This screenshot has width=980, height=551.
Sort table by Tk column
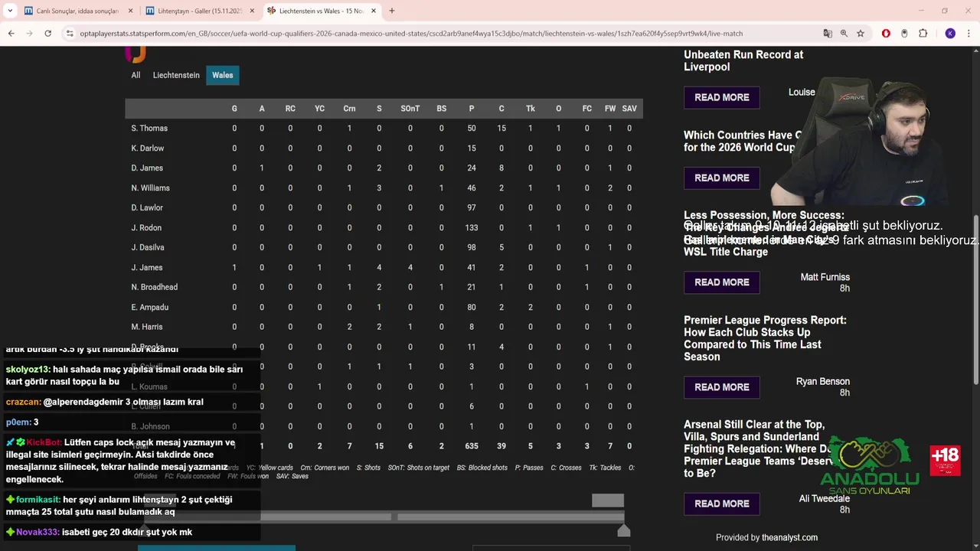(531, 109)
